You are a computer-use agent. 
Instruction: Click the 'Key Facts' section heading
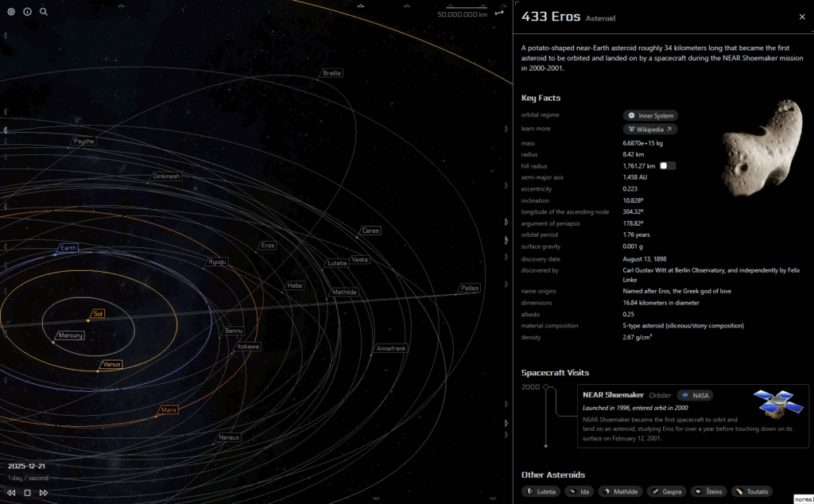click(x=541, y=98)
